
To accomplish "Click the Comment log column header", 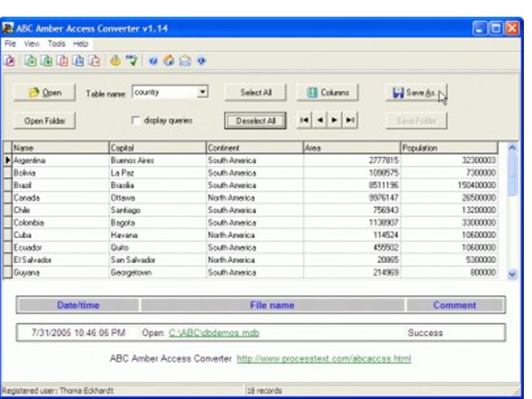I will click(454, 305).
